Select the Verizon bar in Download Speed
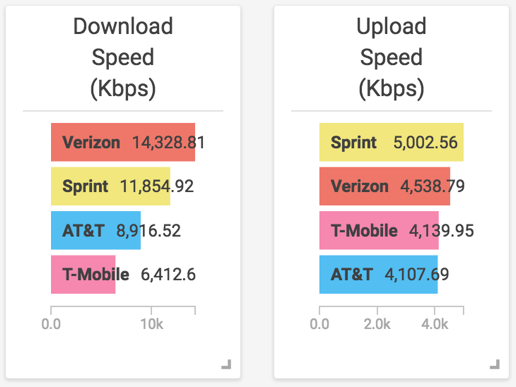The width and height of the screenshot is (516, 387). (123, 142)
